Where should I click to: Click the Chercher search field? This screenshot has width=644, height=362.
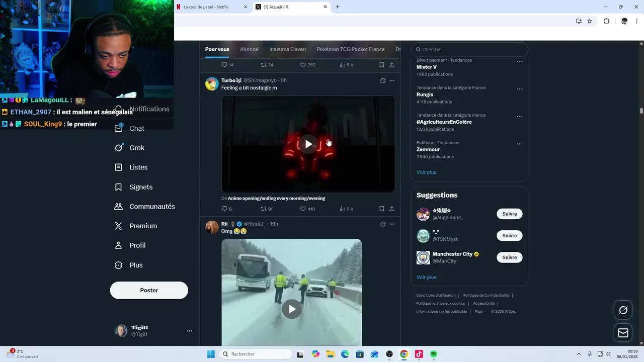click(x=469, y=49)
